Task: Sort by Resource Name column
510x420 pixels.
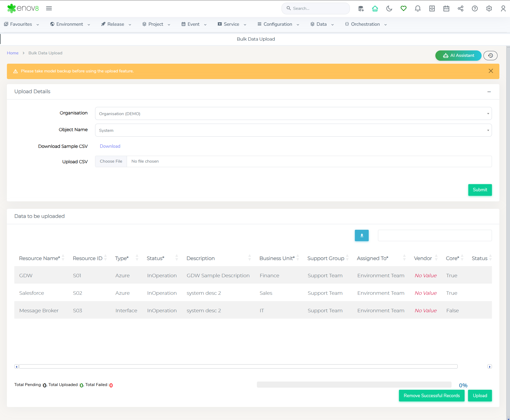Action: point(40,258)
